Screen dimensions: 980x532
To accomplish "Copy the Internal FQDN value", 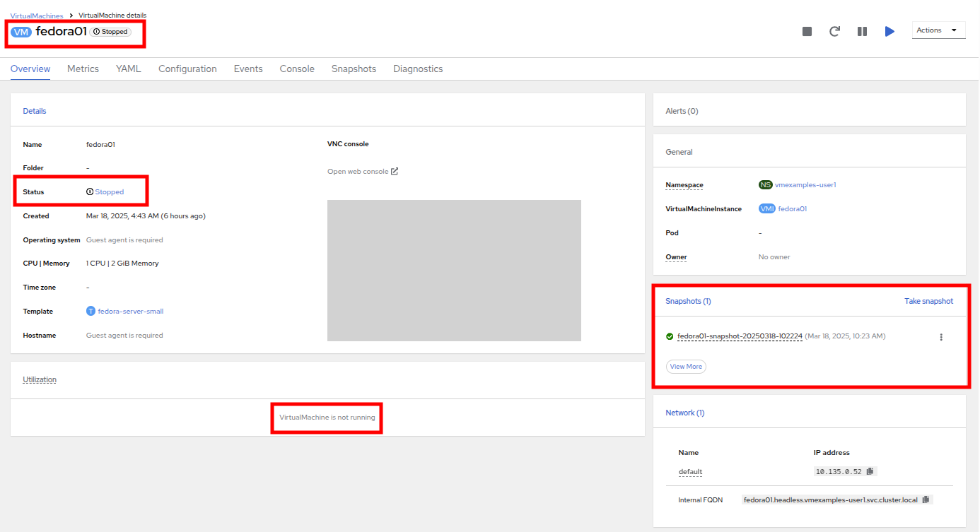I will (926, 500).
